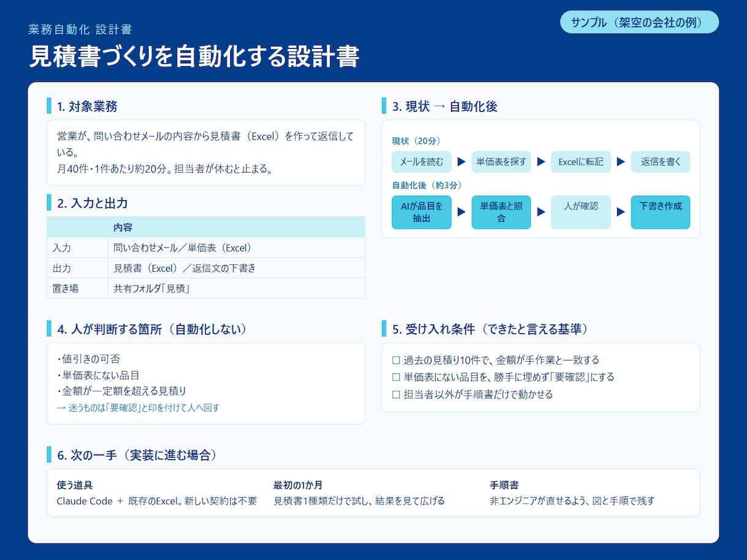Viewport: 747px width, 560px height.
Task: Select the 返信を書く step box
Action: pyautogui.click(x=661, y=162)
